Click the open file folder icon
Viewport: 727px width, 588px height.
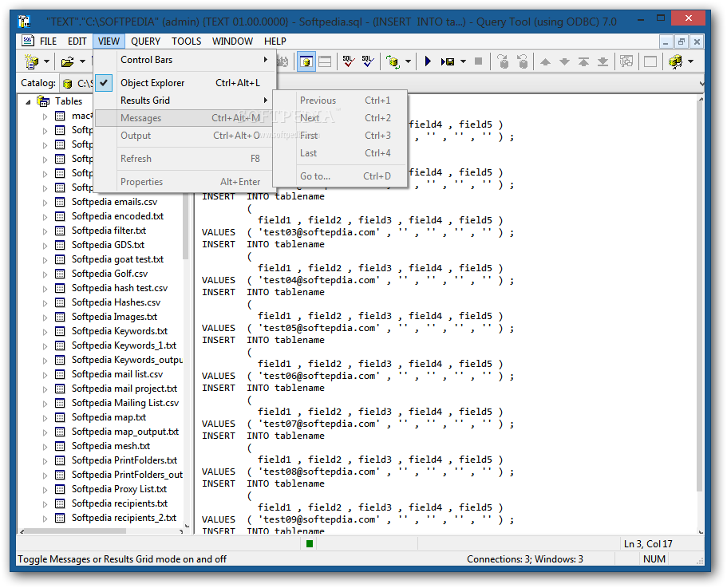point(68,61)
